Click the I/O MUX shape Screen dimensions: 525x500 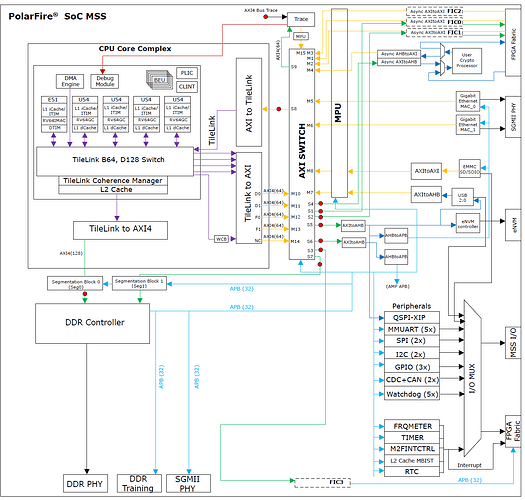pos(472,378)
